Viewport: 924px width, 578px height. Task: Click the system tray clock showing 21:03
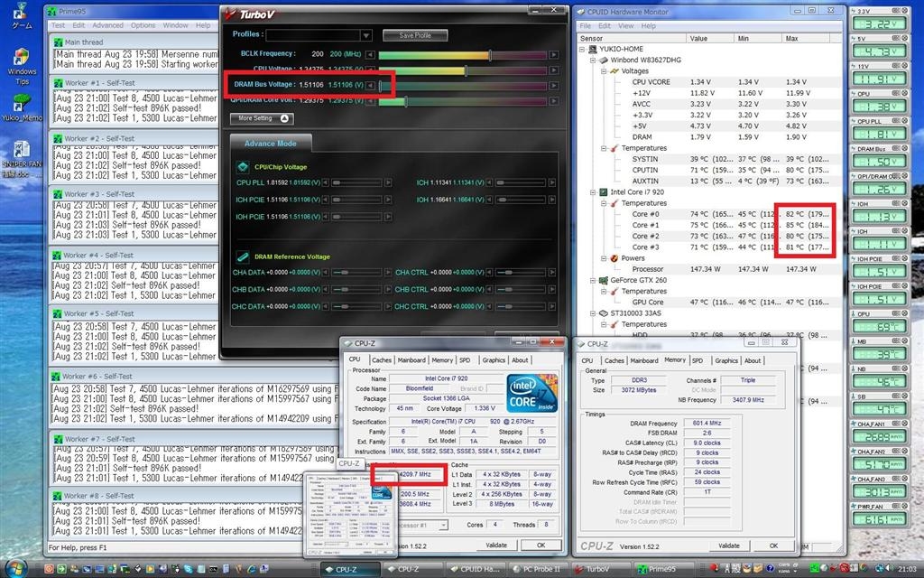908,569
